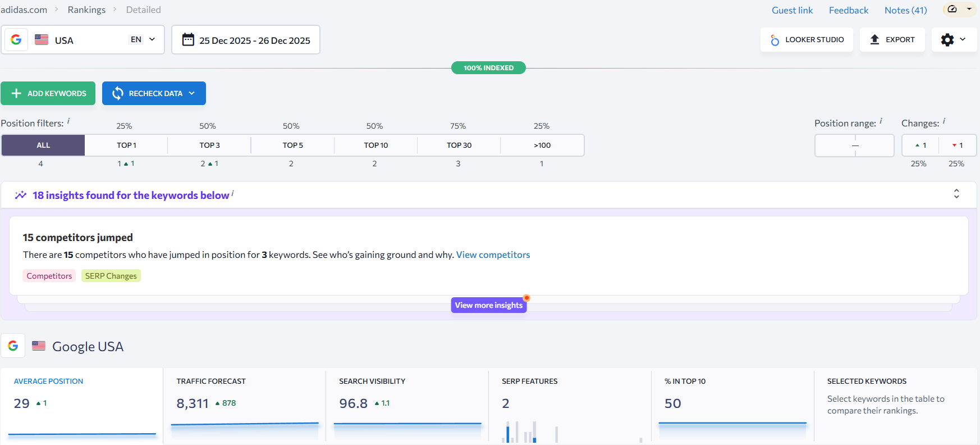Select the >100 position filter
Viewport: 980px width, 445px height.
[542, 145]
